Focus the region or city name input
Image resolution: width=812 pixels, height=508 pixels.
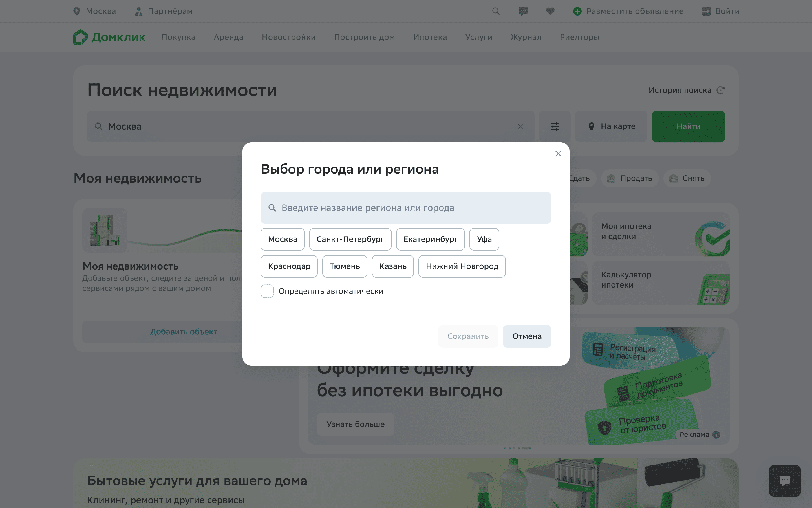406,208
